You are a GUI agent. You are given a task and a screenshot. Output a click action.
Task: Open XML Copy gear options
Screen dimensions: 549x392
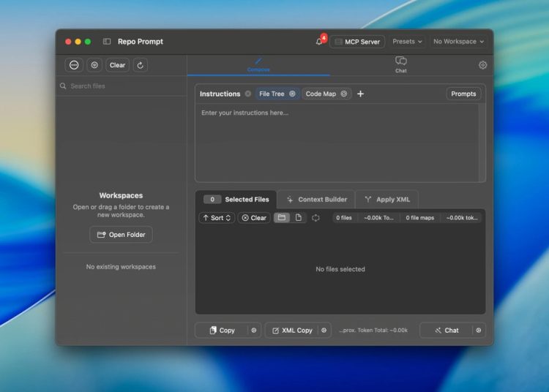(324, 331)
